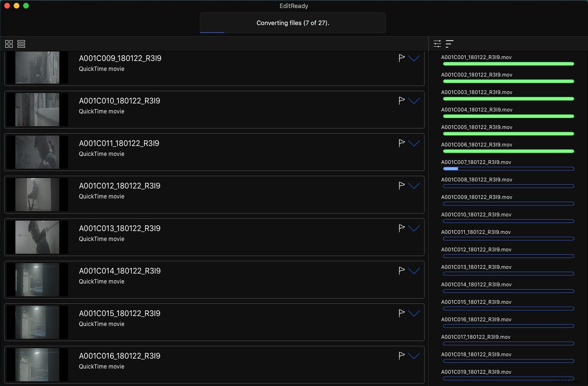The width and height of the screenshot is (588, 386).
Task: Toggle the flag on A001C010_180122_R3I9
Action: coord(401,100)
